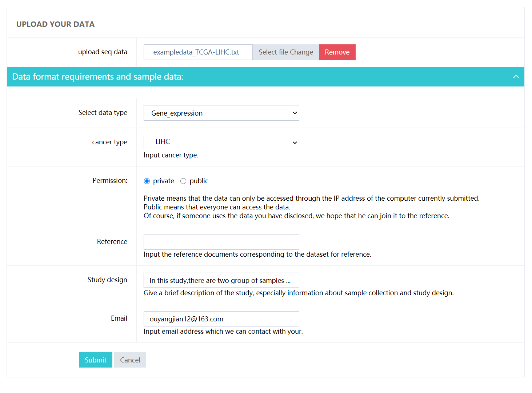Click the 'UPLOAD YOUR DATA' heading
This screenshot has width=532, height=393.
tap(55, 24)
